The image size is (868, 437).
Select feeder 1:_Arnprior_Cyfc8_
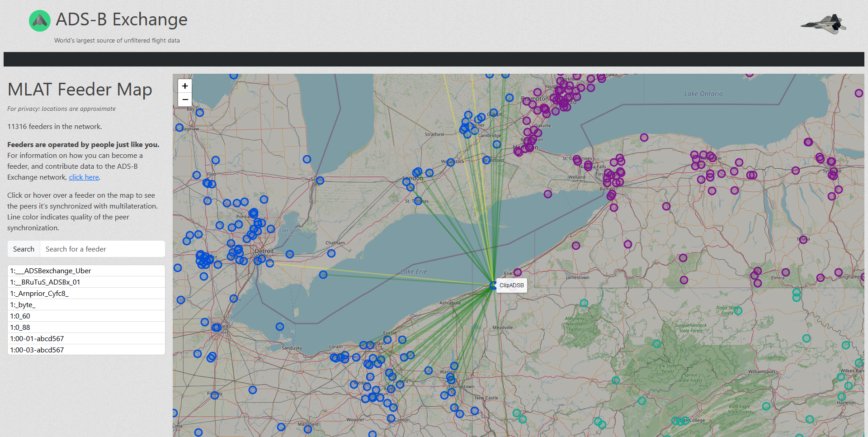coord(86,294)
